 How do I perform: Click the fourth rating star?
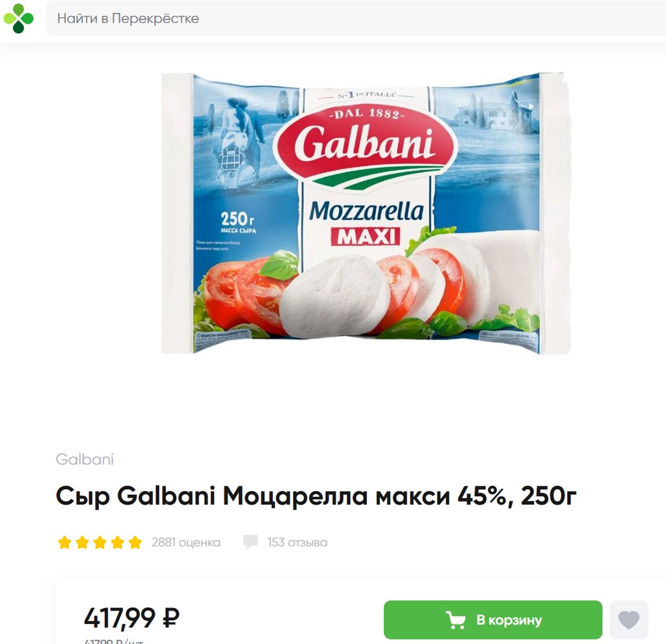[x=117, y=543]
